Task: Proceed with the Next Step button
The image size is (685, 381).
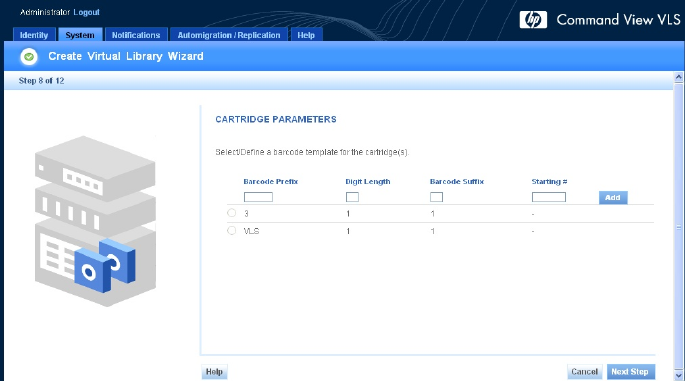Action: coord(630,372)
